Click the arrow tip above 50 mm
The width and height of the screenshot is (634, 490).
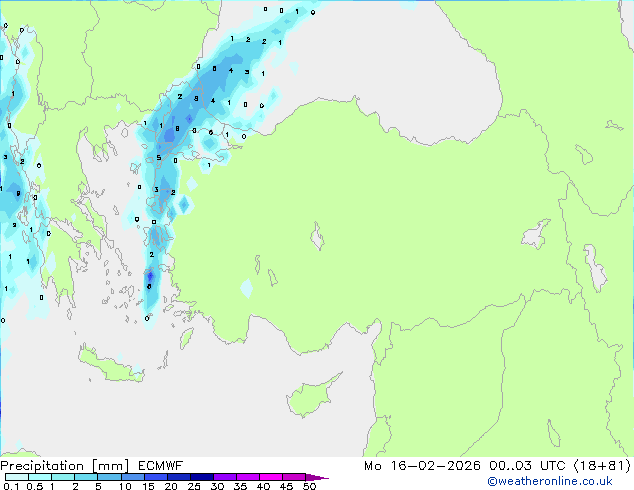(317, 477)
